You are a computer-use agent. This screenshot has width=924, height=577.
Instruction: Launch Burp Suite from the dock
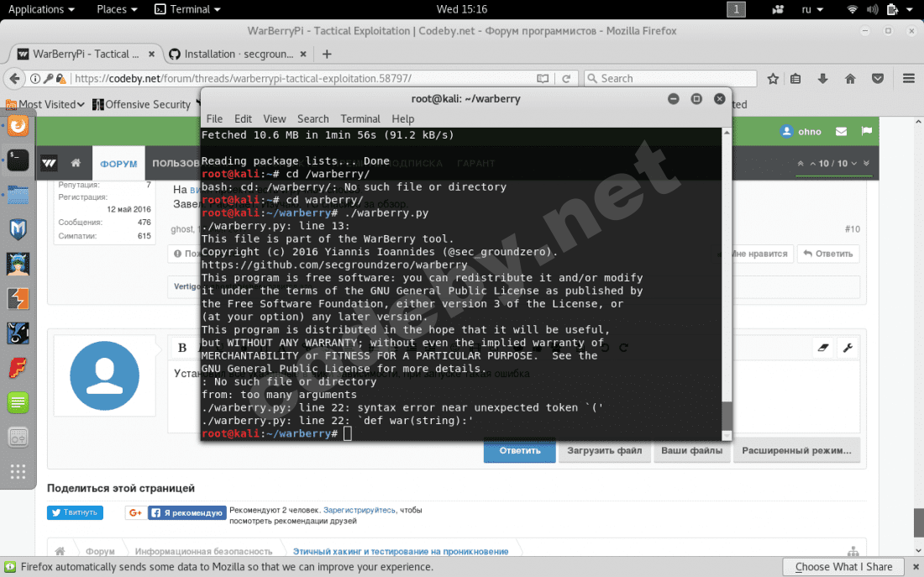pos(18,299)
